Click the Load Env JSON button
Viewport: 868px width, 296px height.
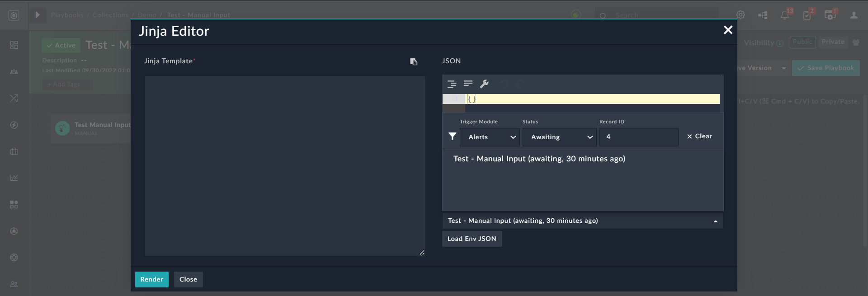(x=472, y=239)
